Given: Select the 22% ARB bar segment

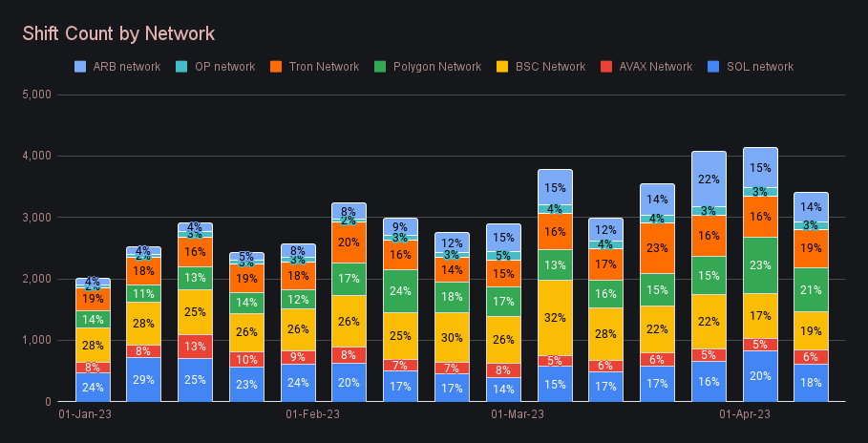Looking at the screenshot, I should [709, 179].
